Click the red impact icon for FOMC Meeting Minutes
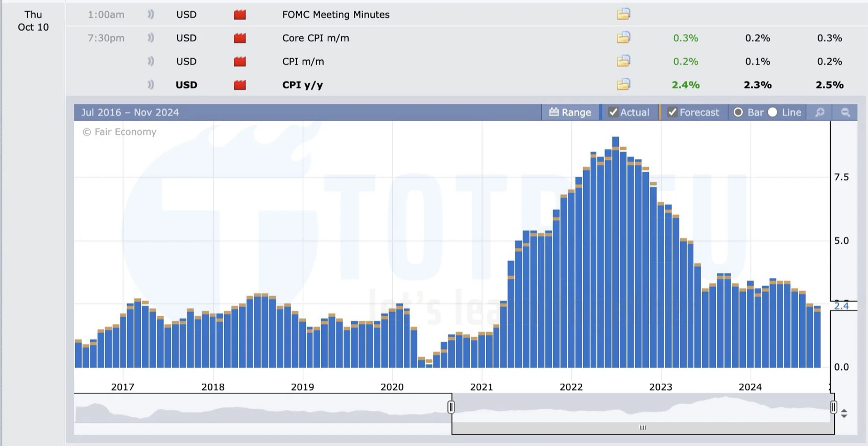 pos(239,15)
